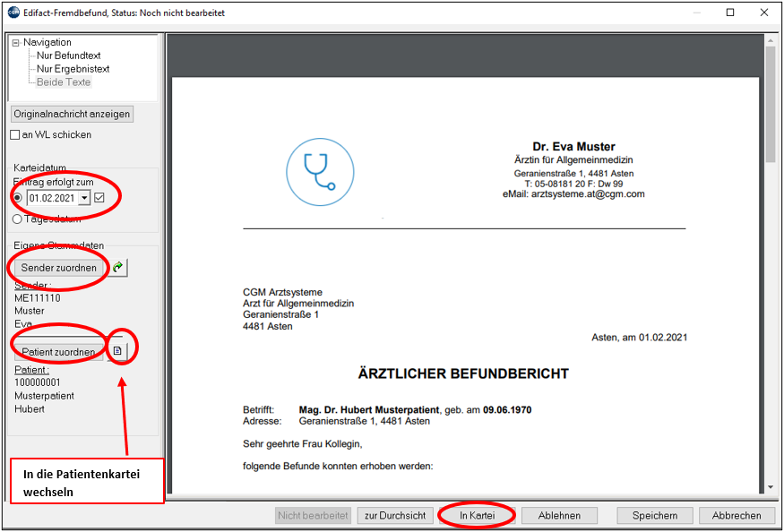Click the line 'Sehr geehrte Frau Kollegin,'
784x532 pixels.
coord(303,444)
